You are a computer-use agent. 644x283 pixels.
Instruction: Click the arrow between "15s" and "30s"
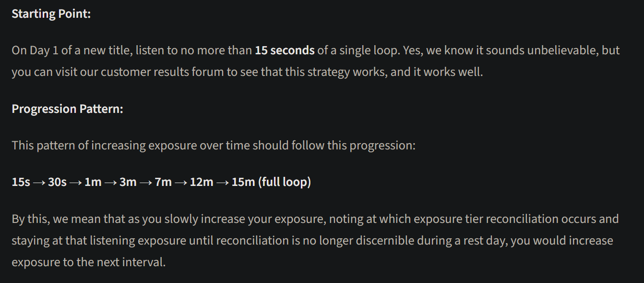tap(39, 183)
